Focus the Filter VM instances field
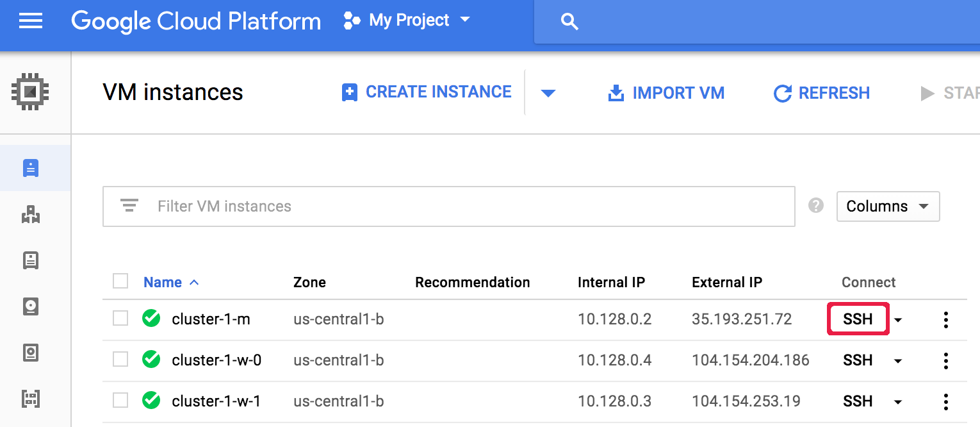 (448, 206)
